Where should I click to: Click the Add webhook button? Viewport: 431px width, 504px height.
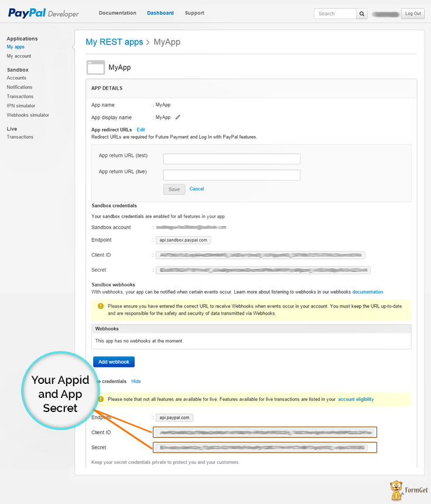coord(114,362)
